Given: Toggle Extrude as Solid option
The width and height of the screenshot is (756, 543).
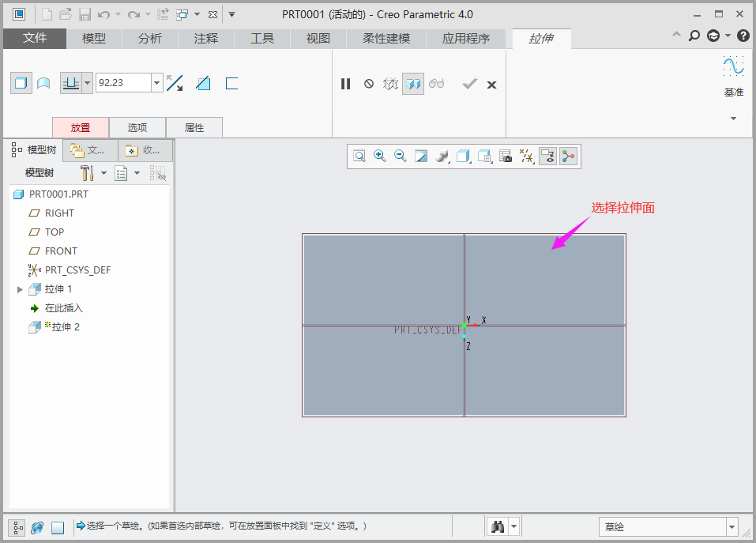Looking at the screenshot, I should 21,83.
